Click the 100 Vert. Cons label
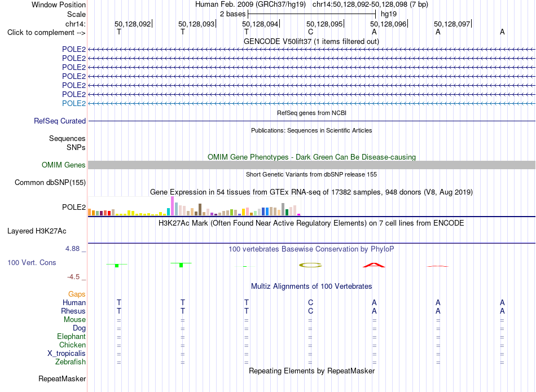This screenshot has height=392, width=536. point(32,262)
